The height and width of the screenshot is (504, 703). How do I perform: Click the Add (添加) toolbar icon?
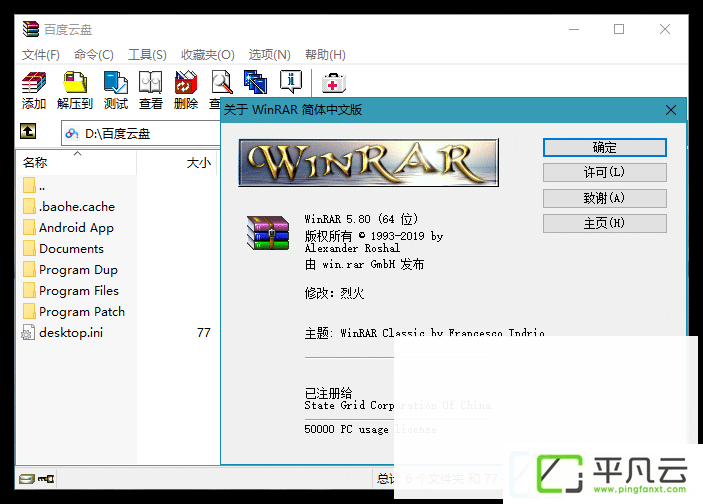click(34, 83)
